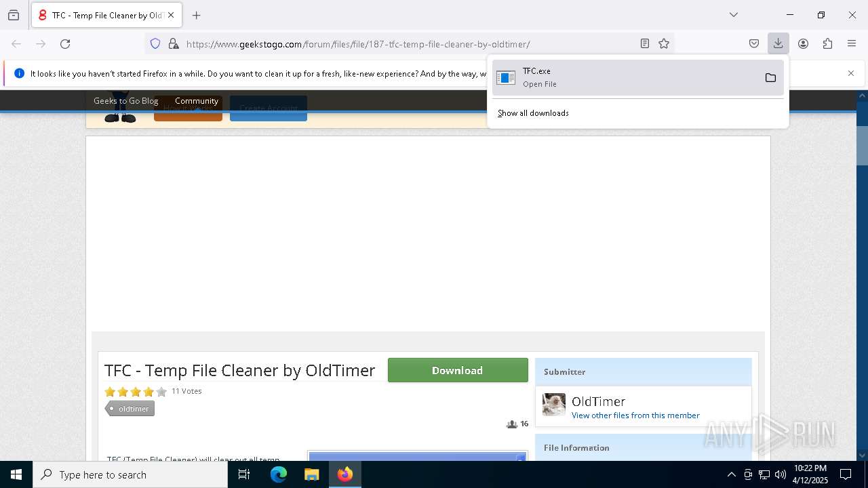Toggle reader view icon
868x488 pixels.
pos(645,44)
